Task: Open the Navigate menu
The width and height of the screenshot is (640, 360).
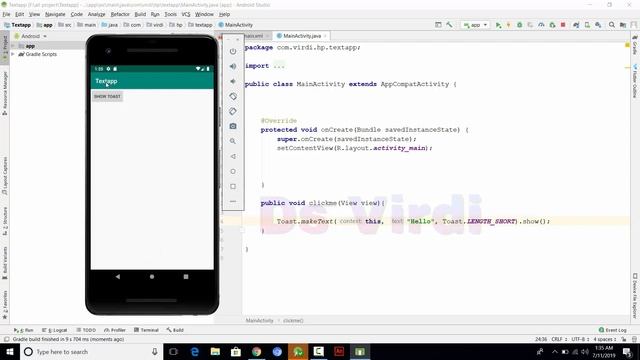Action: point(55,14)
